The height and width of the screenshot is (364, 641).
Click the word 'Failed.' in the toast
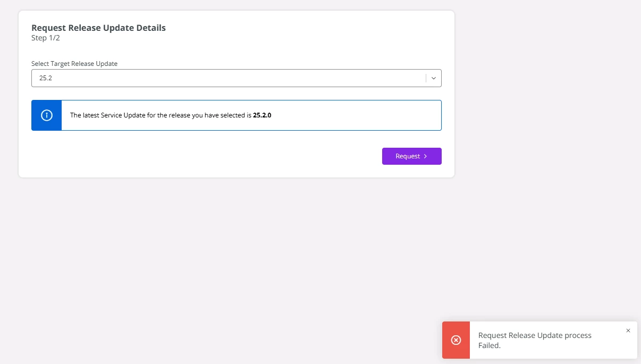(x=489, y=345)
